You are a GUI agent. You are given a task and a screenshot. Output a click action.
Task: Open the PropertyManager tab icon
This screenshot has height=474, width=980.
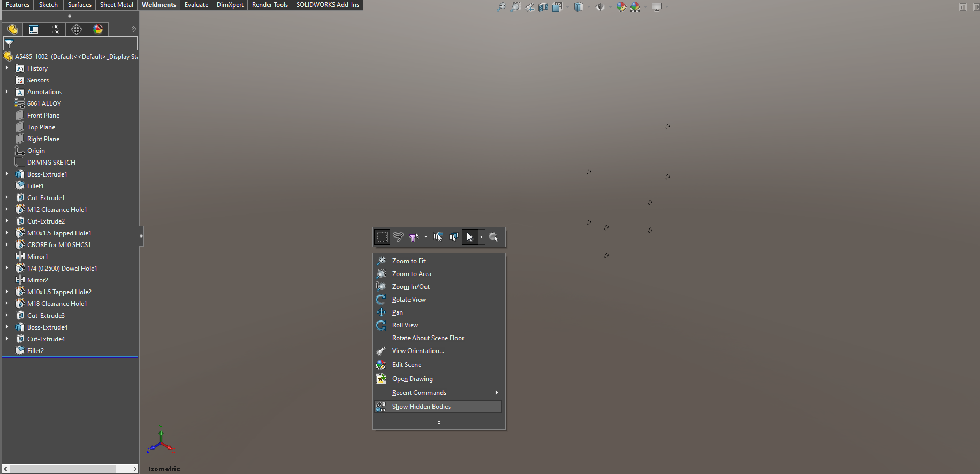pyautogui.click(x=34, y=29)
